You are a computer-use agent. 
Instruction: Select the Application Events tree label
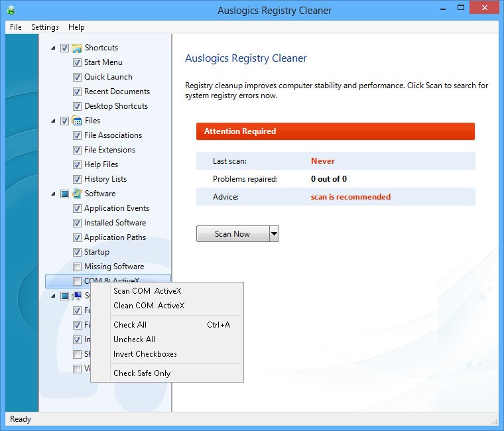click(x=117, y=208)
